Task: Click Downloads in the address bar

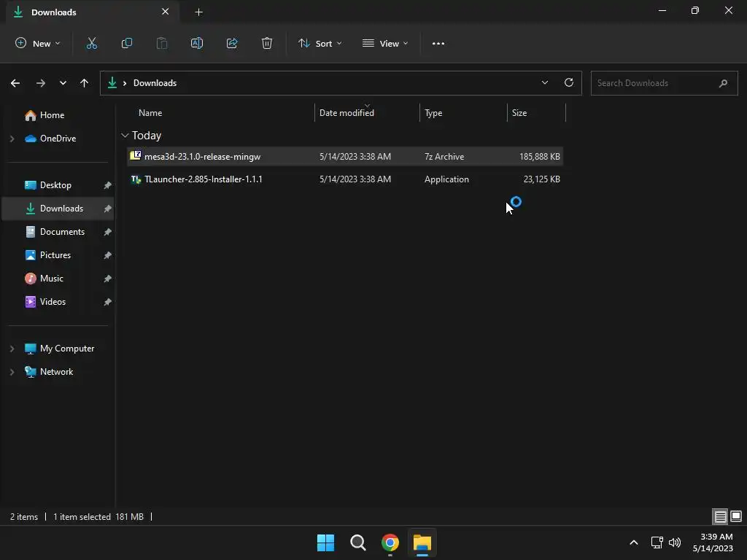Action: pyautogui.click(x=155, y=83)
